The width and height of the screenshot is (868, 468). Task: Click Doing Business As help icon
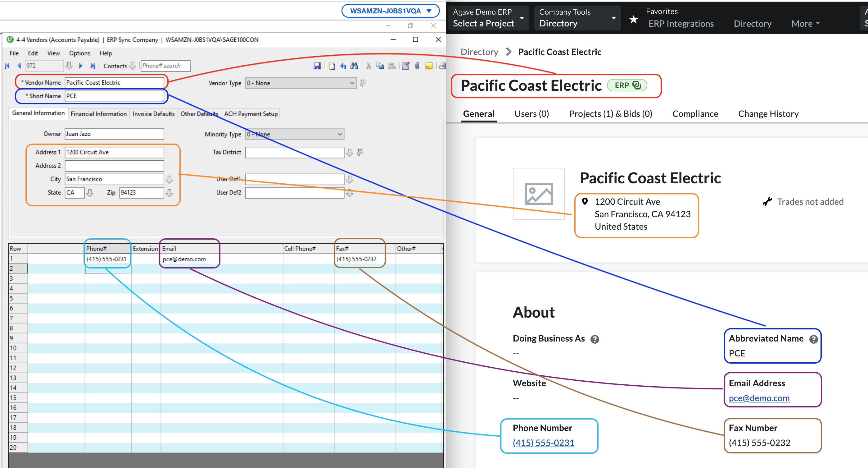(595, 339)
